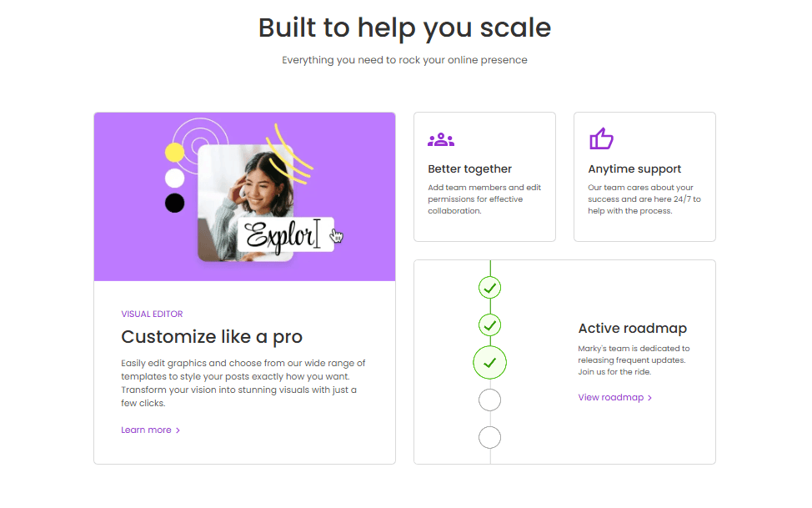Screen dimensions: 812x508
Task: Click the topmost green checkmark on roadmap
Action: click(x=490, y=288)
